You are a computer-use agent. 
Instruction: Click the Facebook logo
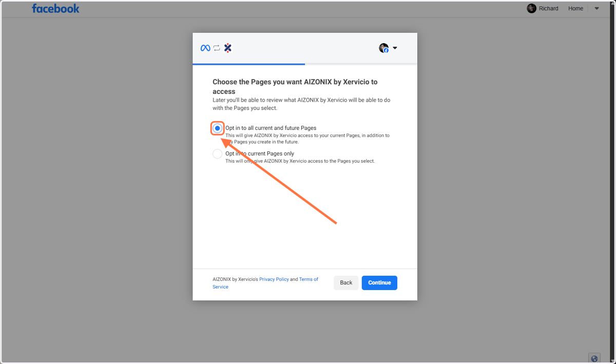pos(55,8)
